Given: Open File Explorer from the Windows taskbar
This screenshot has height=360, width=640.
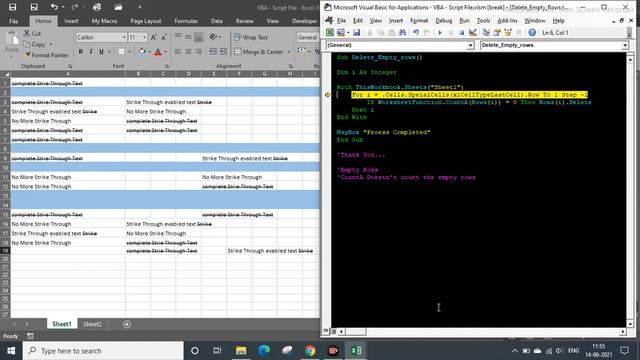Looking at the screenshot, I should [x=241, y=351].
